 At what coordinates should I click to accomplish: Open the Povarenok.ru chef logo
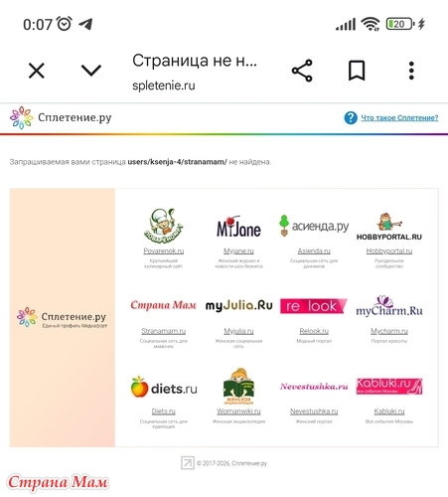(164, 226)
